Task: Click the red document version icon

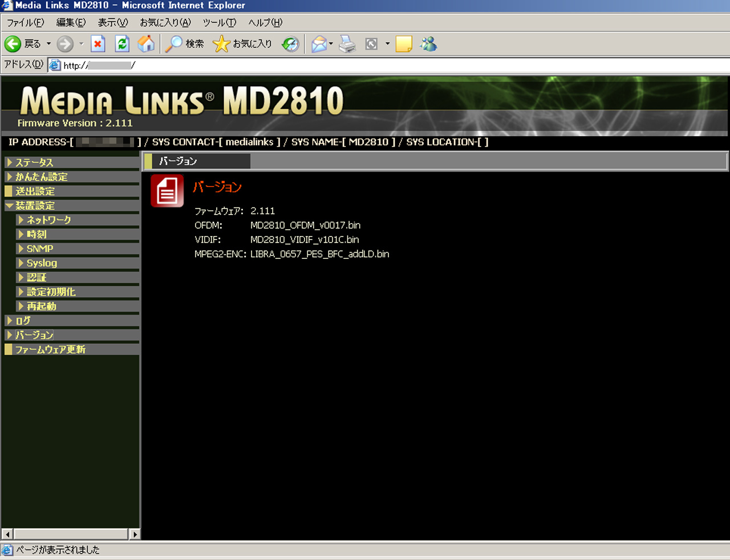Action: click(167, 190)
